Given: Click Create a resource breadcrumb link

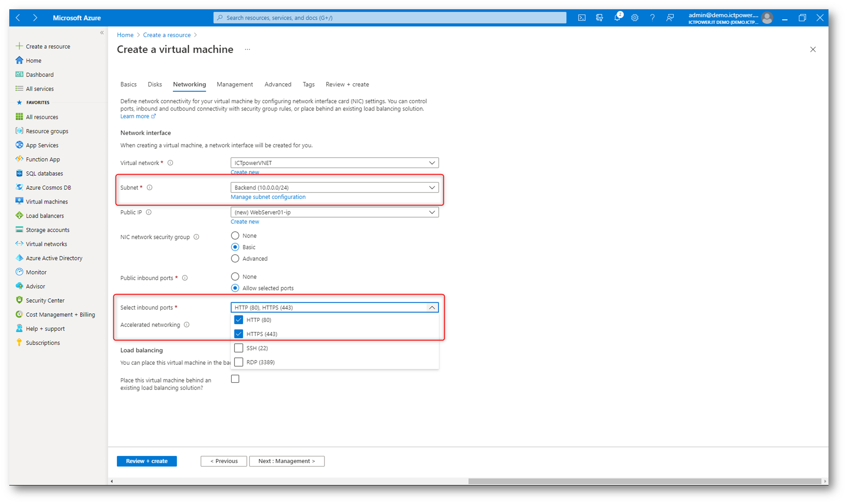Looking at the screenshot, I should pos(167,35).
